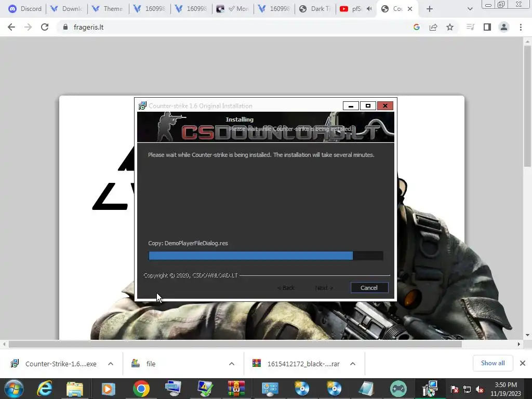Open File Explorer from taskbar

click(75, 389)
